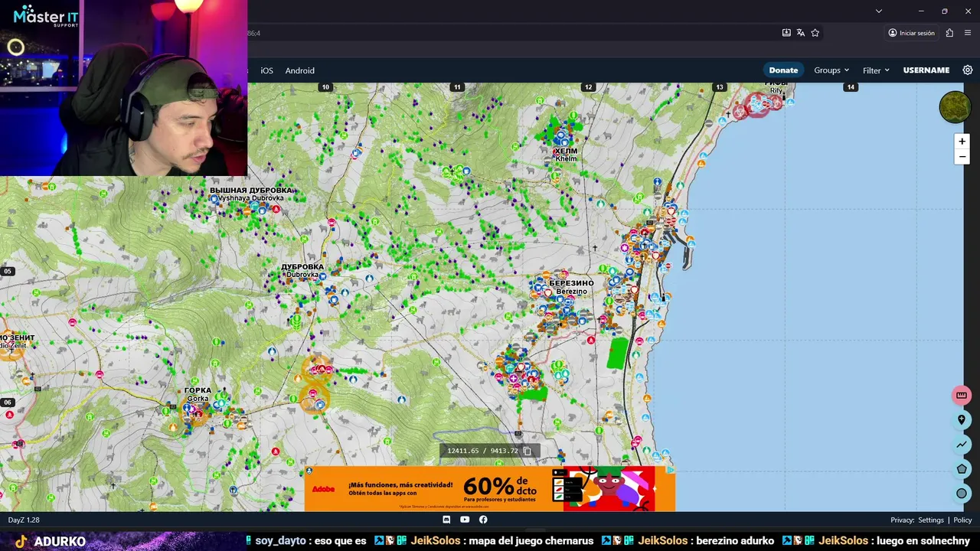Open the map settings gear

pyautogui.click(x=968, y=70)
